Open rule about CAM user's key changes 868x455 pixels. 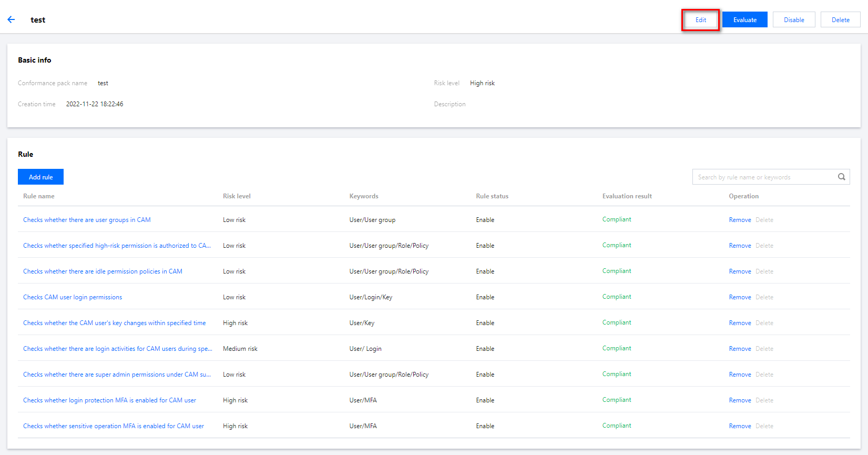[114, 323]
